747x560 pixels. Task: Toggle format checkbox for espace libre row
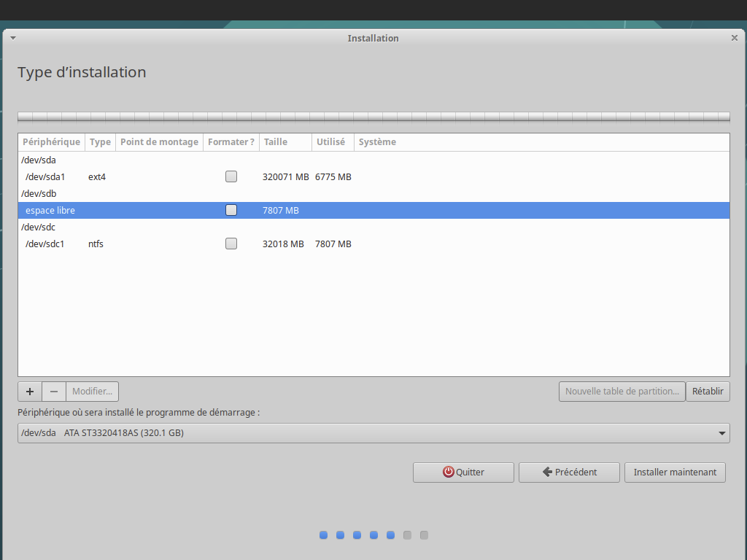coord(231,210)
